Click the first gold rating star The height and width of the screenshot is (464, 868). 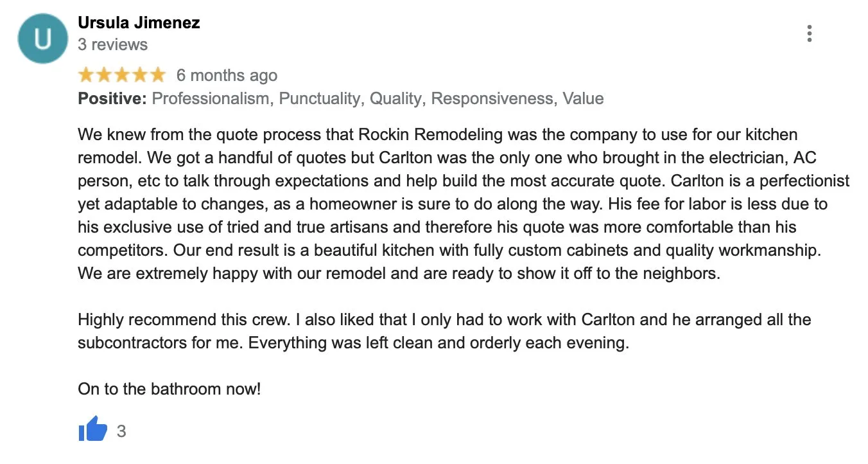86,75
